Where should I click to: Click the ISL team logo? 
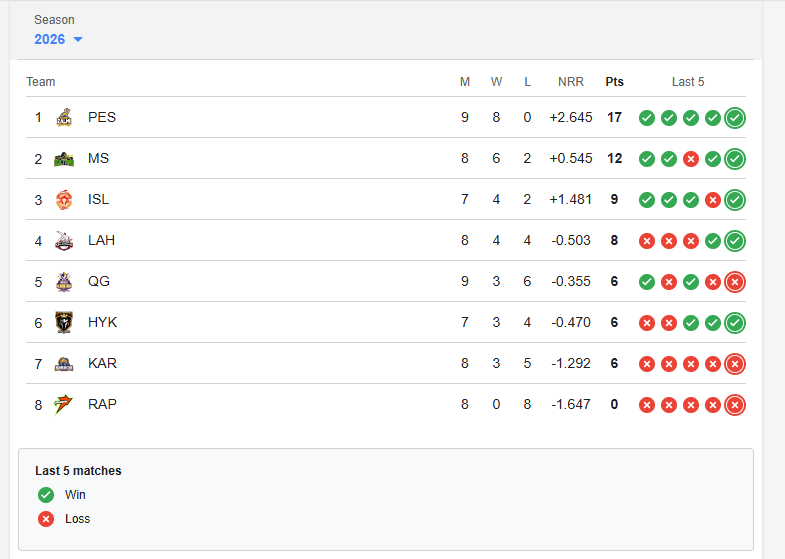(64, 200)
